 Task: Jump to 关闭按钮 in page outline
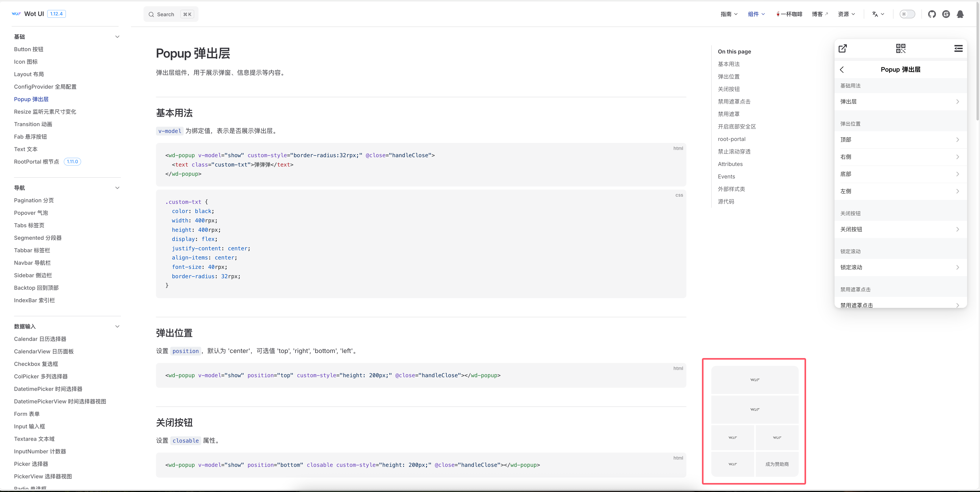tap(728, 89)
